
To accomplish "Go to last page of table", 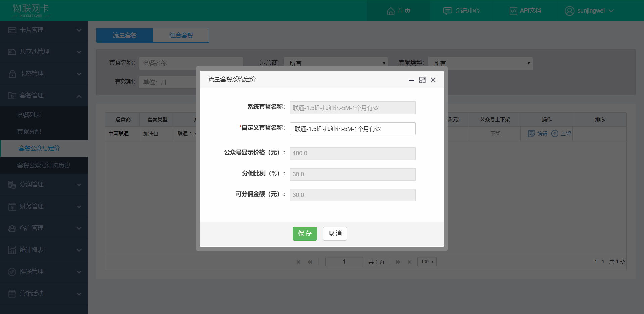I will (x=410, y=262).
